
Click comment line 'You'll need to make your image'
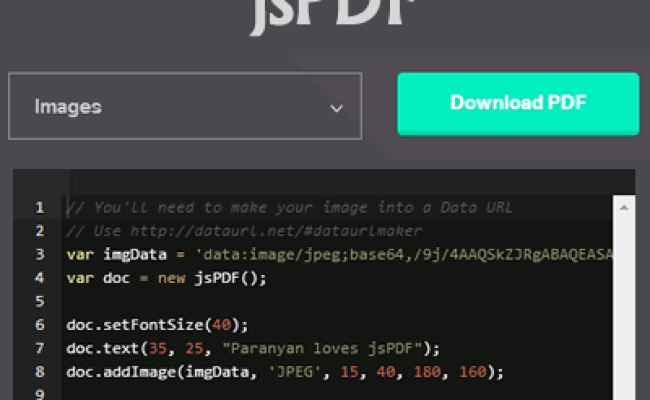(289, 207)
